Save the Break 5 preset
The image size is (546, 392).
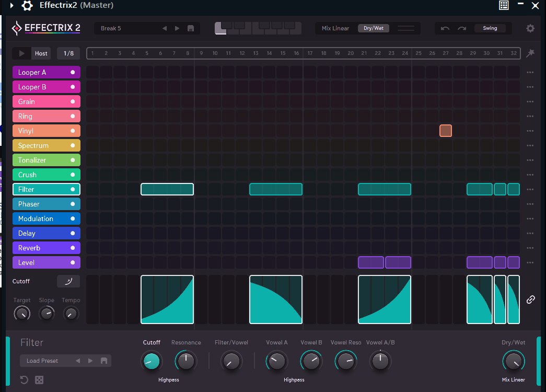(191, 28)
